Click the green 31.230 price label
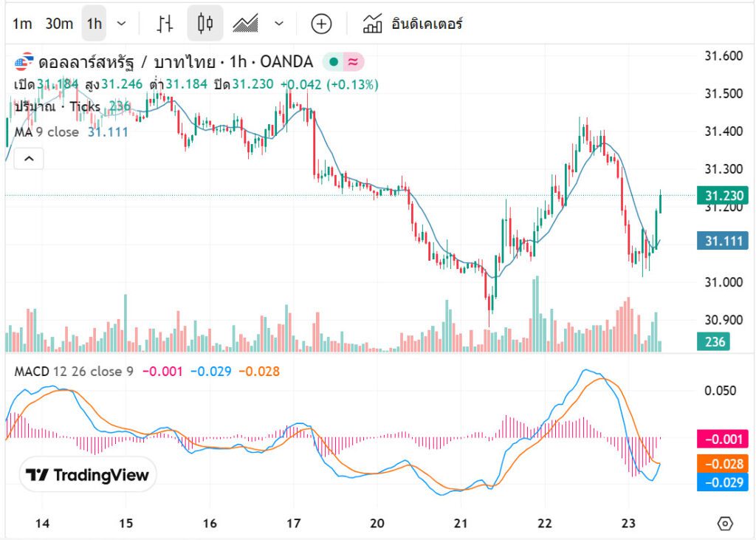The height and width of the screenshot is (540, 756). point(723,196)
